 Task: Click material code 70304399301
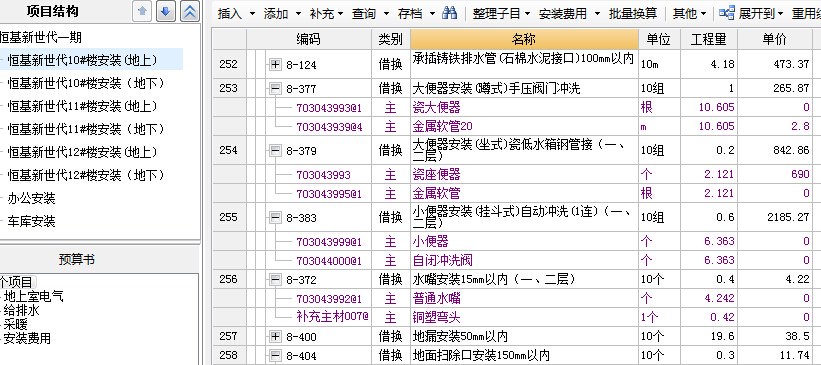point(329,108)
